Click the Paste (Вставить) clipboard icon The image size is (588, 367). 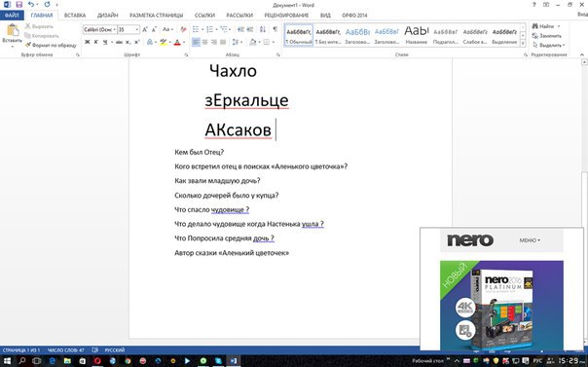[x=13, y=30]
